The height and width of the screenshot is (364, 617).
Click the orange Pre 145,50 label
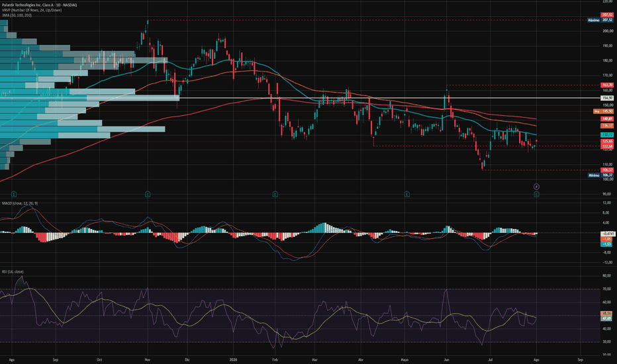pyautogui.click(x=603, y=111)
